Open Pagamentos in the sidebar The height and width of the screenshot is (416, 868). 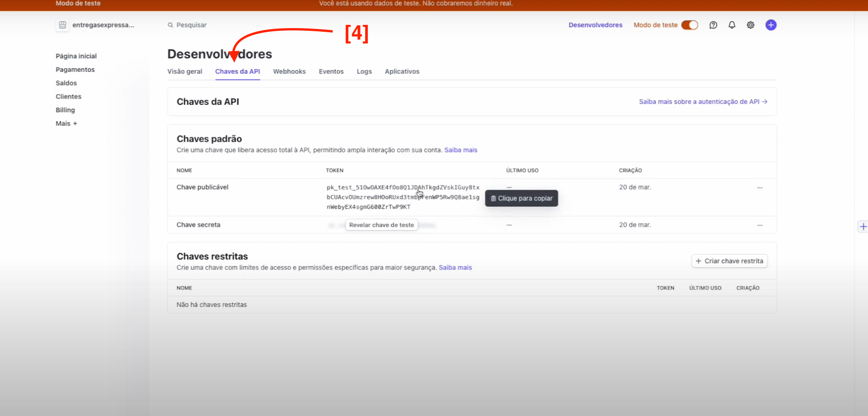(75, 69)
